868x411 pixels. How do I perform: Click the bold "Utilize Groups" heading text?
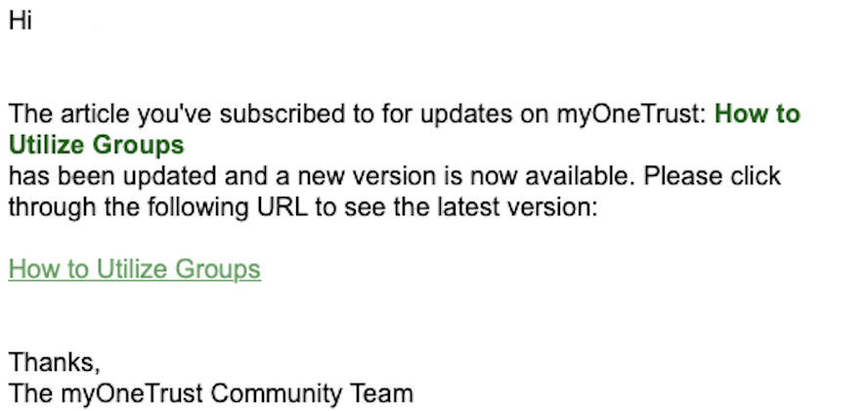pos(96,146)
